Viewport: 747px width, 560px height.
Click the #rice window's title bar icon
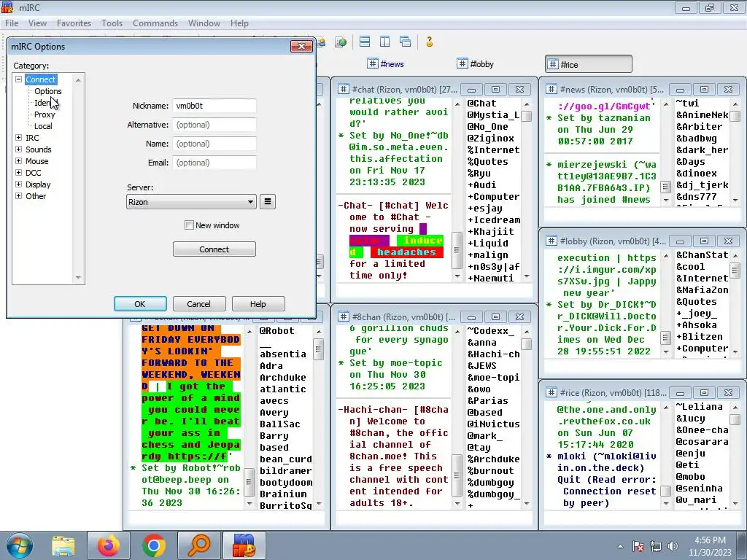pos(551,392)
